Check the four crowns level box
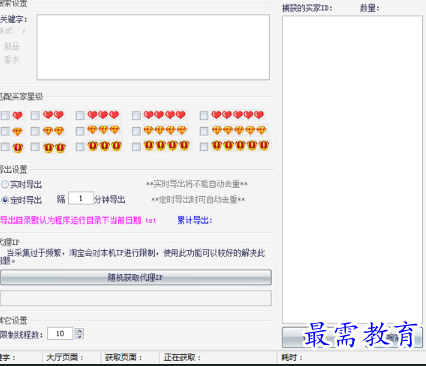The image size is (426, 366). [136, 147]
